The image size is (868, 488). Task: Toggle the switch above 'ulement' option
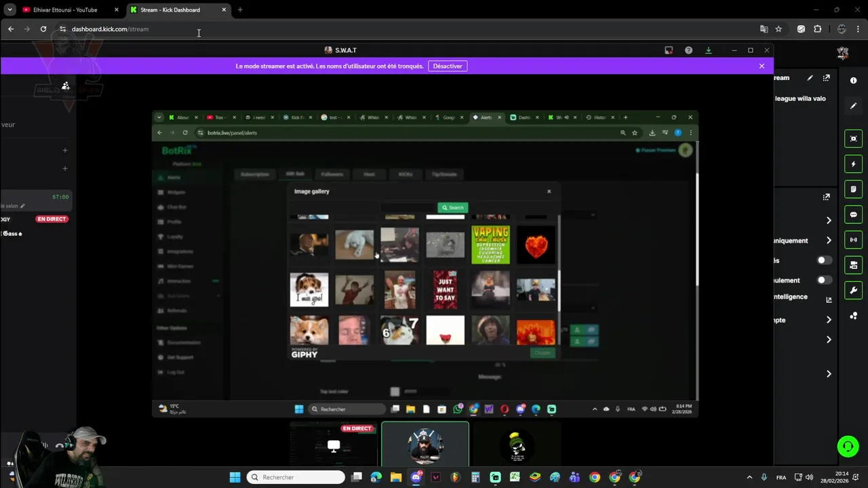[x=824, y=260]
